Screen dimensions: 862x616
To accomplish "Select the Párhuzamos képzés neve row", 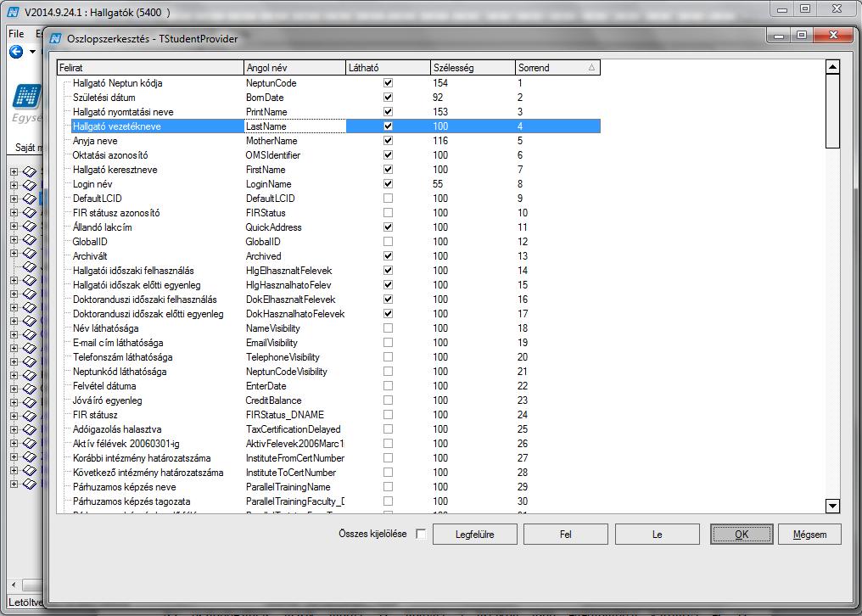I will 336,487.
